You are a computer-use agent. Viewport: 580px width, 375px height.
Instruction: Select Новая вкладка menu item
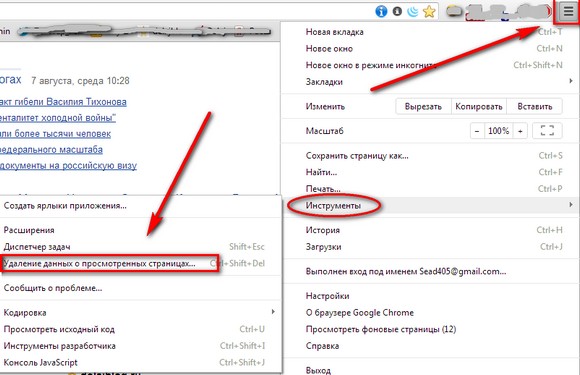[431, 32]
